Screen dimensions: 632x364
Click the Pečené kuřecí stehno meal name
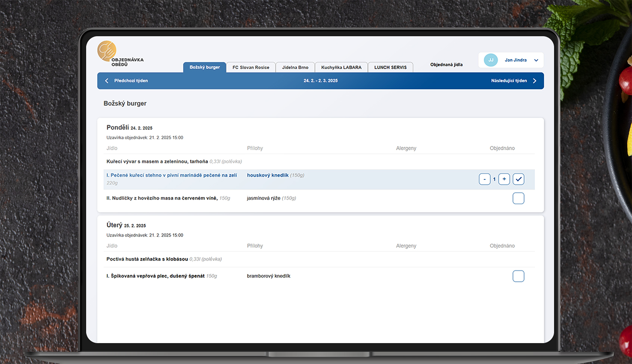coord(172,175)
